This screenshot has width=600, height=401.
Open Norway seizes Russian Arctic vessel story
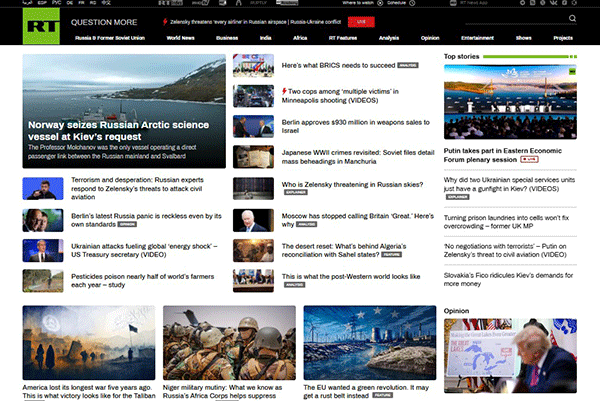[118, 130]
